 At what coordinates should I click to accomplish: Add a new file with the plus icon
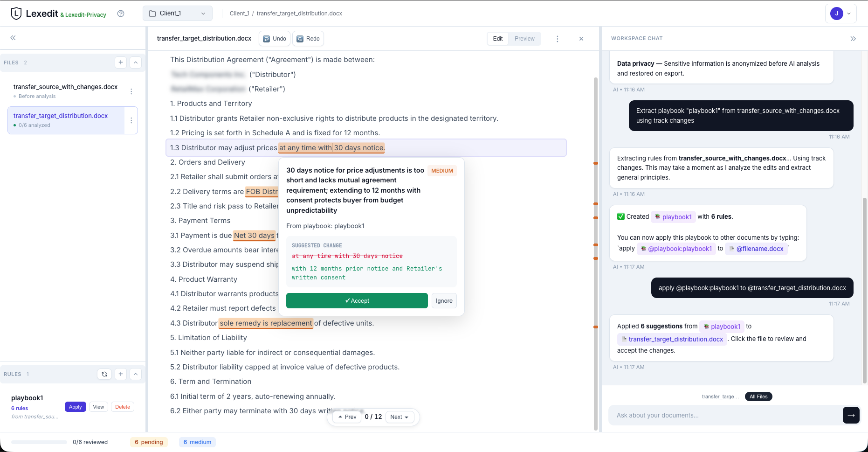pos(121,62)
